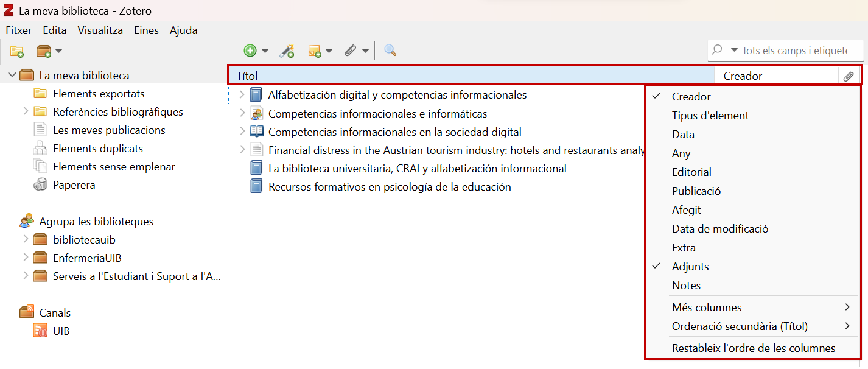Select Competencias informacionales en la sociedad digital
868x369 pixels.
(x=395, y=132)
